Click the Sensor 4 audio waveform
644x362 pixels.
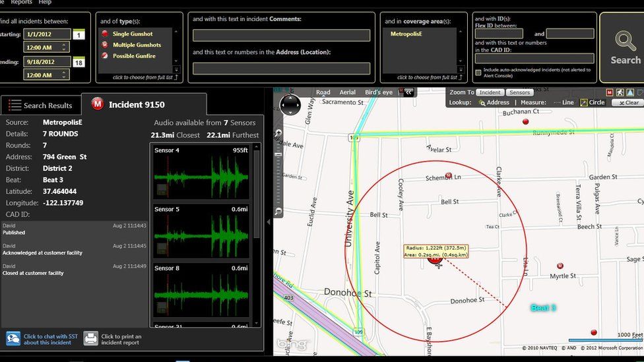coord(201,177)
